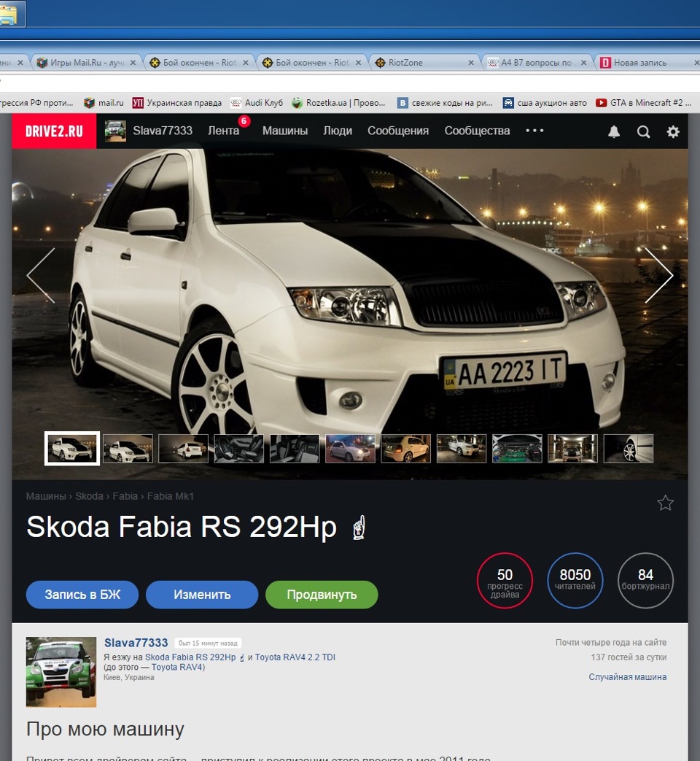Image resolution: width=700 pixels, height=761 pixels.
Task: Open the 8050 читателей counter
Action: tap(575, 581)
